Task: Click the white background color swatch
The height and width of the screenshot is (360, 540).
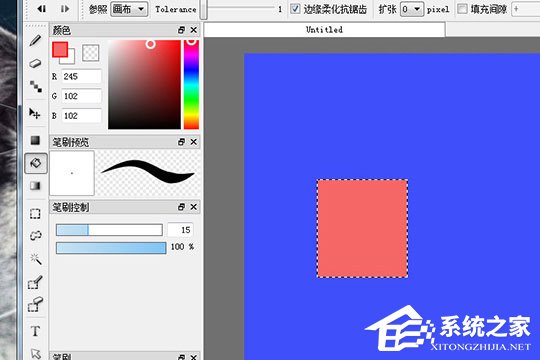Action: click(70, 59)
